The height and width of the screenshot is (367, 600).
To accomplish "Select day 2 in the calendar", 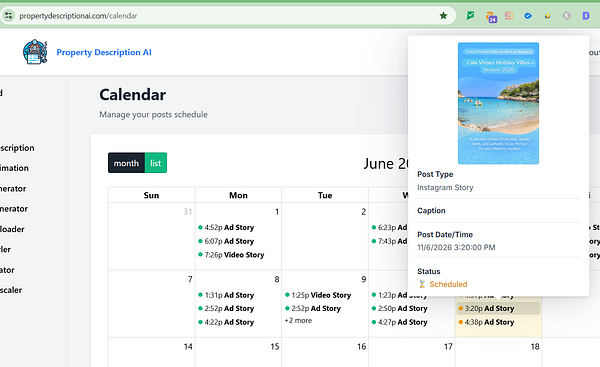I will 364,212.
